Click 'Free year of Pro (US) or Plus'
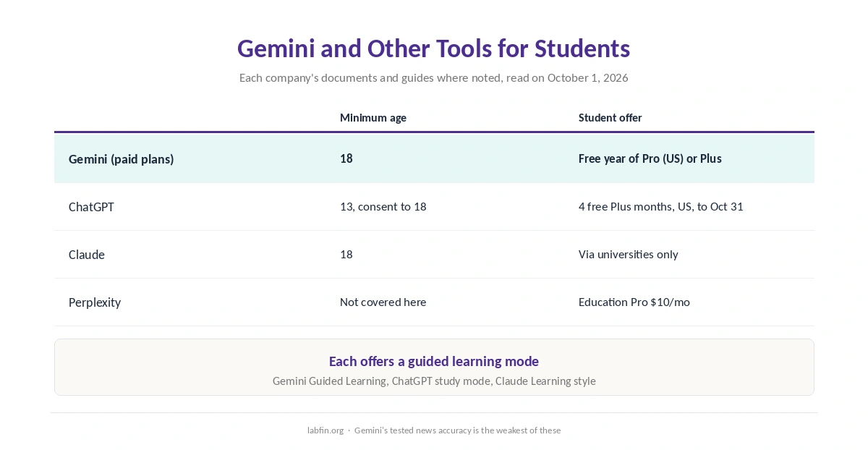This screenshot has height=450, width=868. [x=650, y=158]
